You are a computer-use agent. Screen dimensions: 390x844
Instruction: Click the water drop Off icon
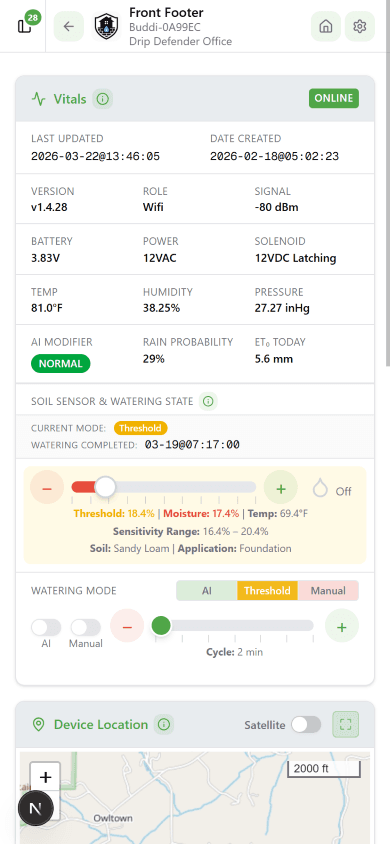pyautogui.click(x=320, y=489)
